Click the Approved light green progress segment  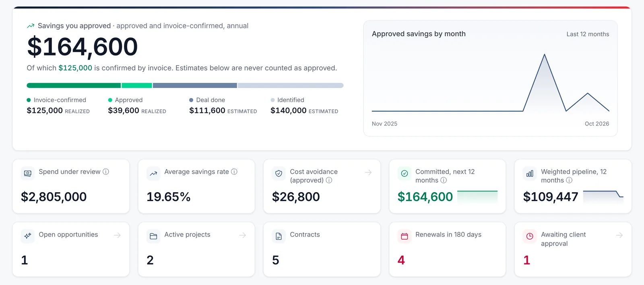137,85
